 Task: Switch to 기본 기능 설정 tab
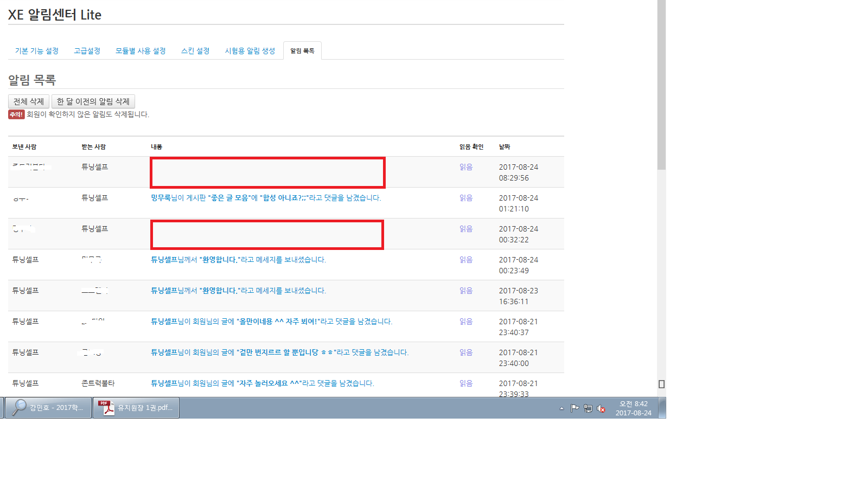tap(37, 51)
